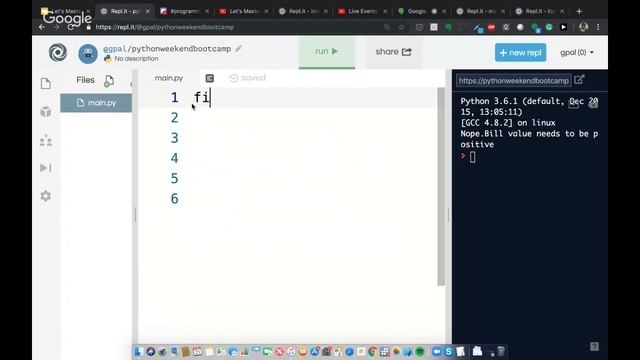The height and width of the screenshot is (360, 640).
Task: Open Google Chrome from the dock
Action: (x=372, y=351)
